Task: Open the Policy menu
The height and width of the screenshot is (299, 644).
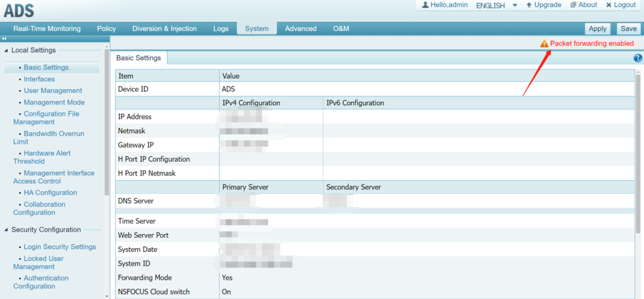Action: pos(106,29)
